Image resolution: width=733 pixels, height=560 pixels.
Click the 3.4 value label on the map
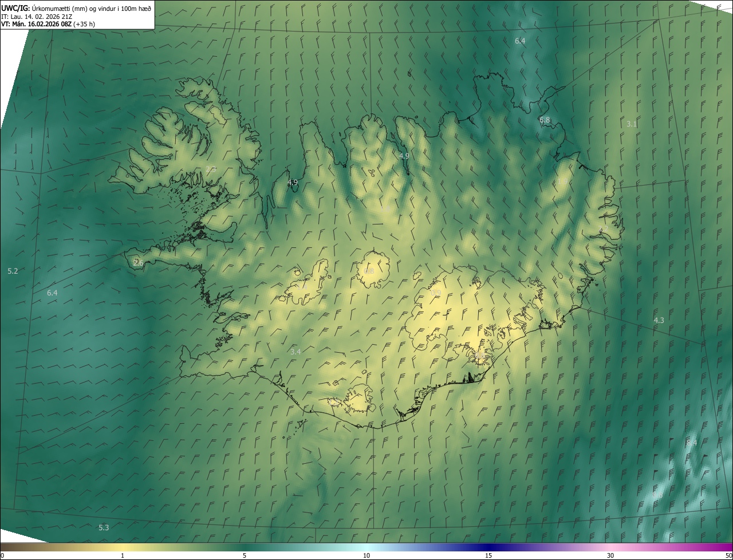point(295,352)
